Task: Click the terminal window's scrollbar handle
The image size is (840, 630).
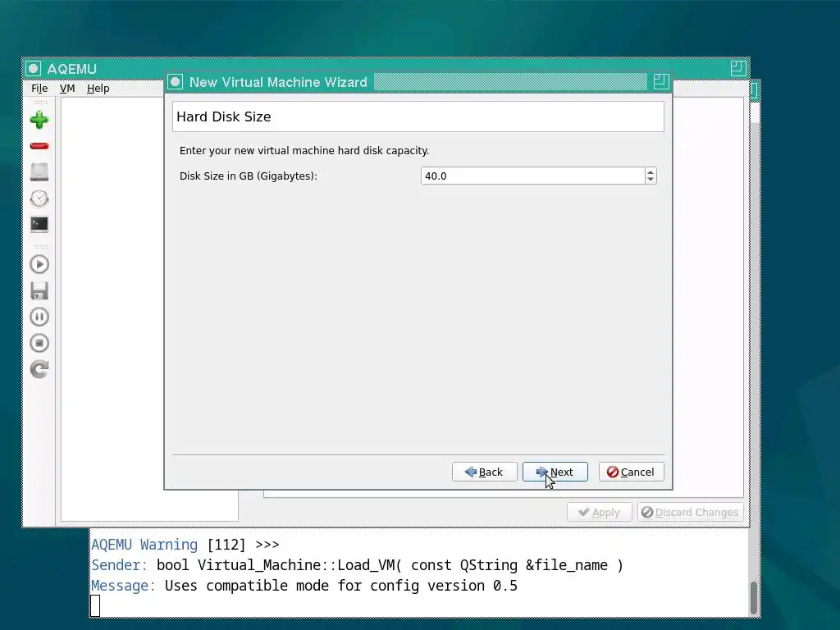Action: point(754,598)
